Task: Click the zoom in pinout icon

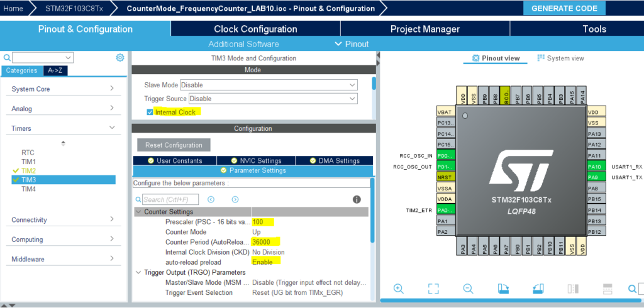Action: pyautogui.click(x=398, y=289)
